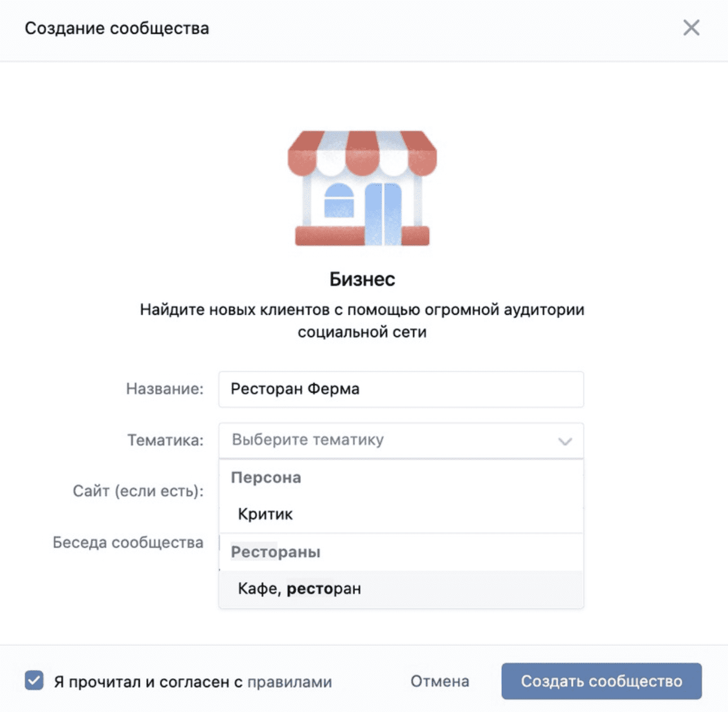Open the "правилами" rules link

click(x=290, y=682)
